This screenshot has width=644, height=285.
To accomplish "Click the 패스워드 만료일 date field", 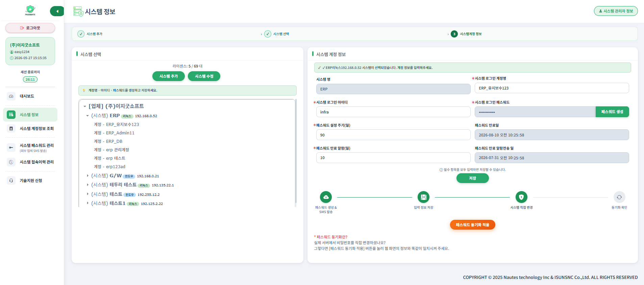I will [552, 135].
